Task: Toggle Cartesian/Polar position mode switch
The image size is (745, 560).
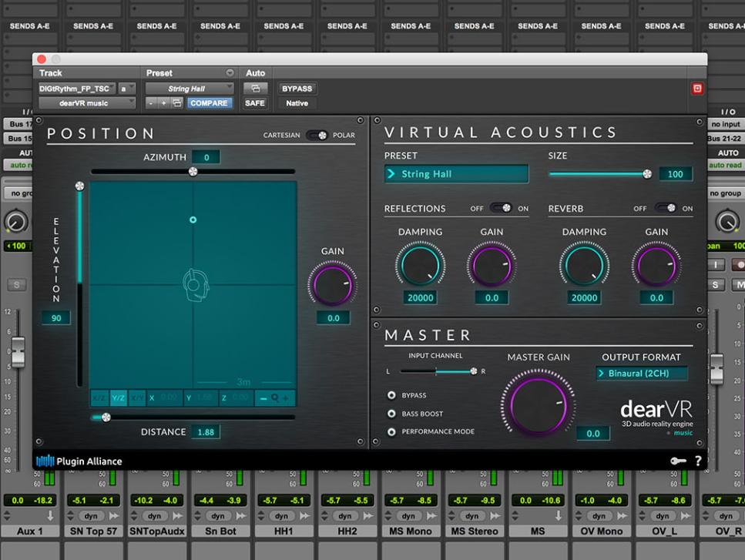Action: 317,135
